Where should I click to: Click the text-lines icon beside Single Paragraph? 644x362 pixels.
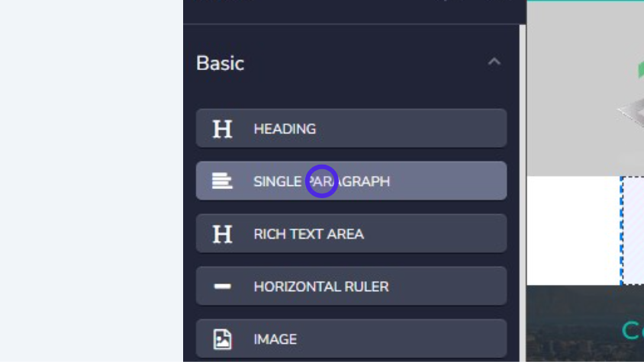click(222, 181)
